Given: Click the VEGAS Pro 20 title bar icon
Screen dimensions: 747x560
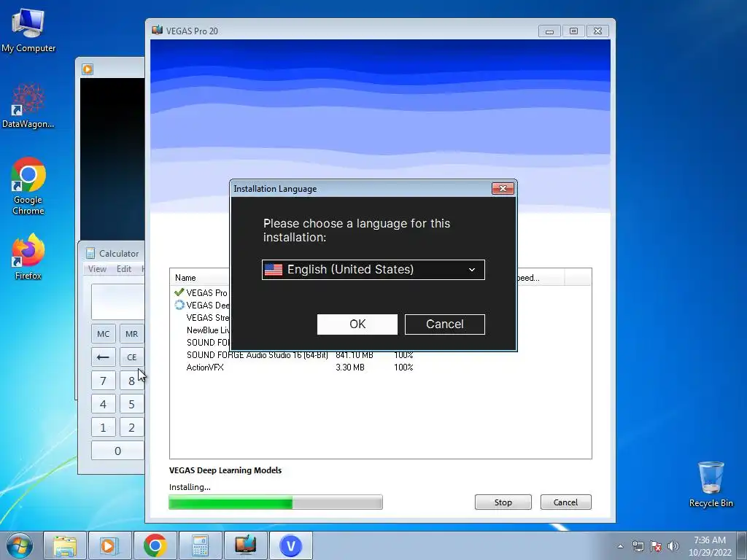Looking at the screenshot, I should tap(158, 31).
